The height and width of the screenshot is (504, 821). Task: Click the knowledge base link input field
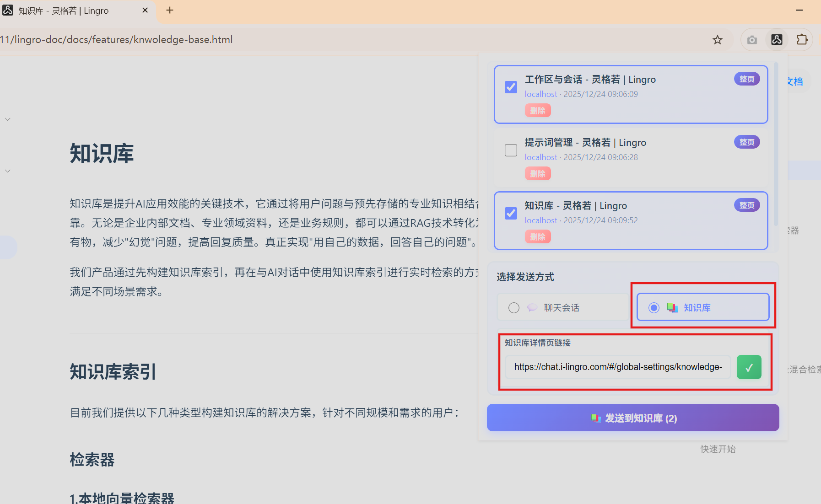pyautogui.click(x=618, y=367)
